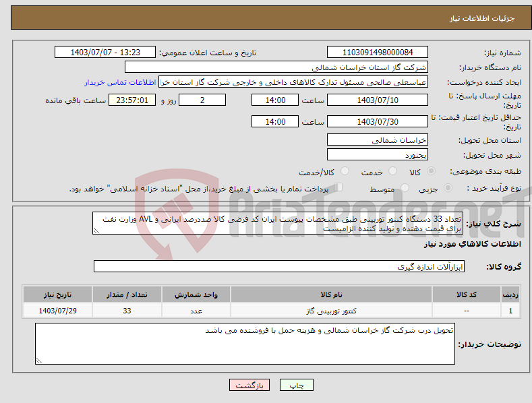This screenshot has width=532, height=403.
Task: Click the resize handle of buyer notes box
Action: pyautogui.click(x=39, y=361)
